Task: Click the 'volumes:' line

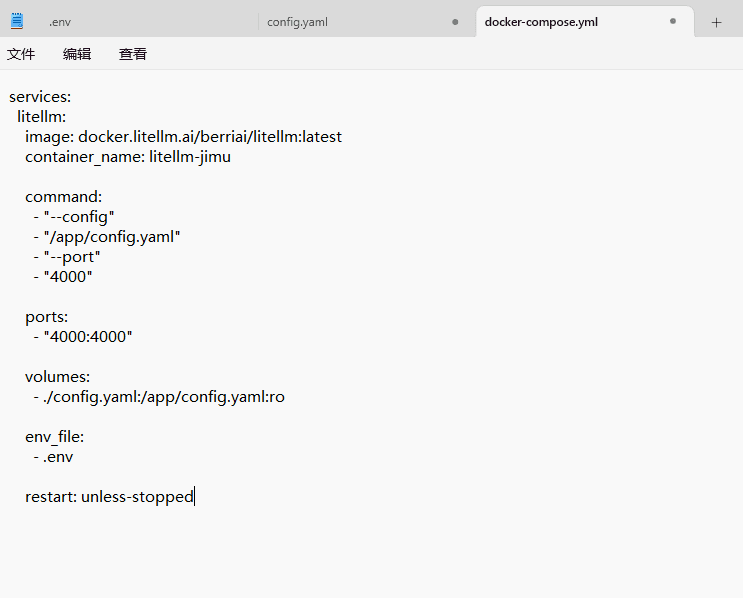Action: tap(57, 377)
